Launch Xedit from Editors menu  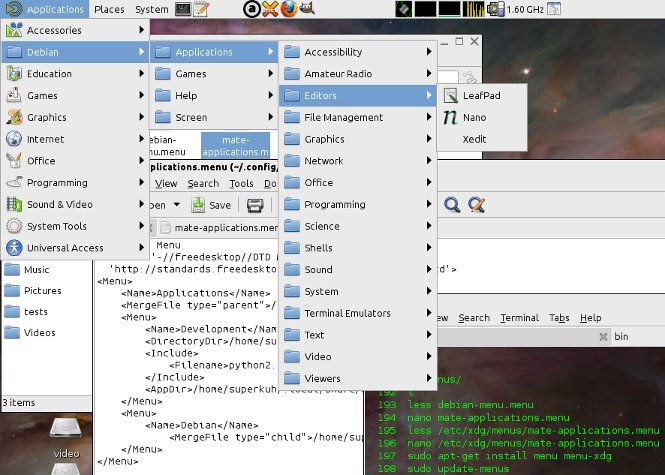coord(482,139)
